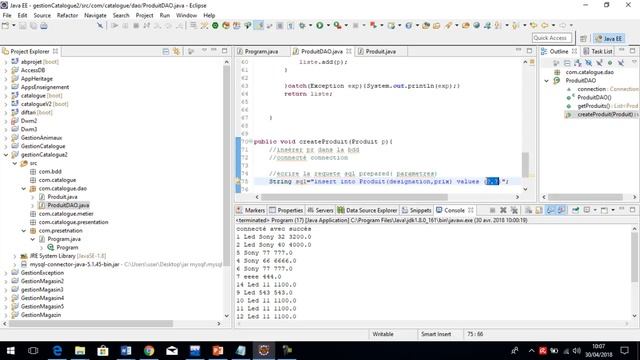Click the green Run button in toolbar
This screenshot has height=360, width=640.
[320, 26]
